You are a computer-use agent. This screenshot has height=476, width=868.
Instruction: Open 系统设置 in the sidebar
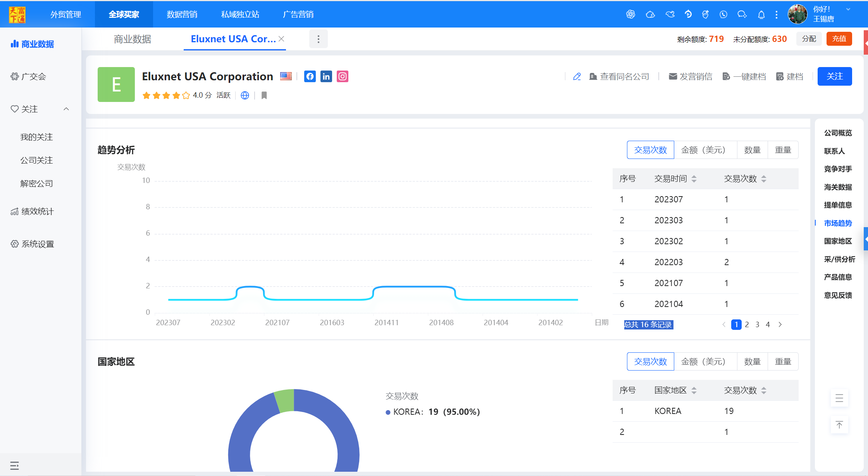tap(33, 244)
